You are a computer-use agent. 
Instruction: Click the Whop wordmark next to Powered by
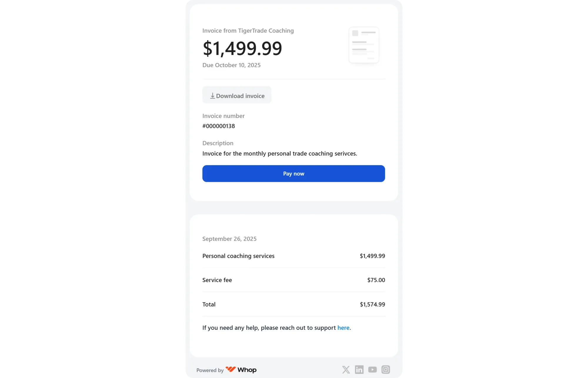click(x=247, y=370)
